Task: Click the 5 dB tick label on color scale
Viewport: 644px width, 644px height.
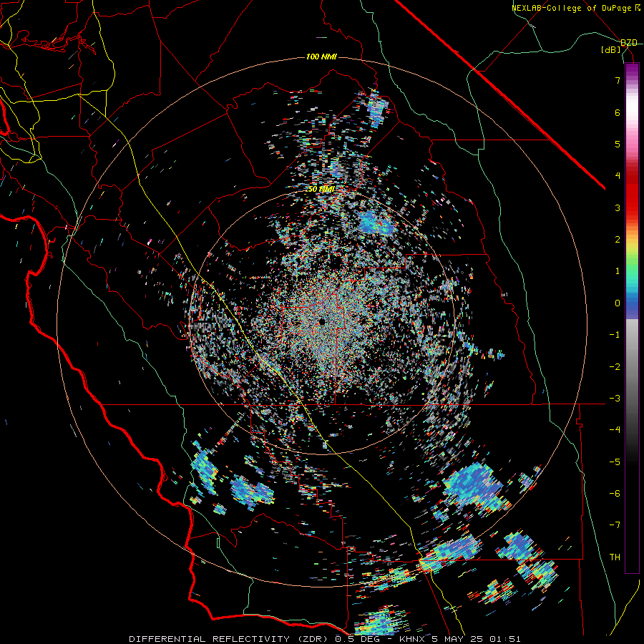Action: tap(618, 144)
